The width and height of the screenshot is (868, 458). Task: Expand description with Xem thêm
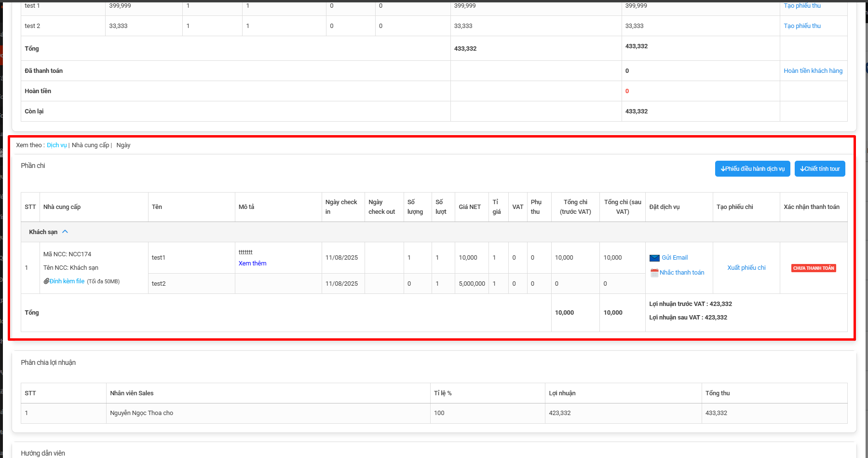252,264
